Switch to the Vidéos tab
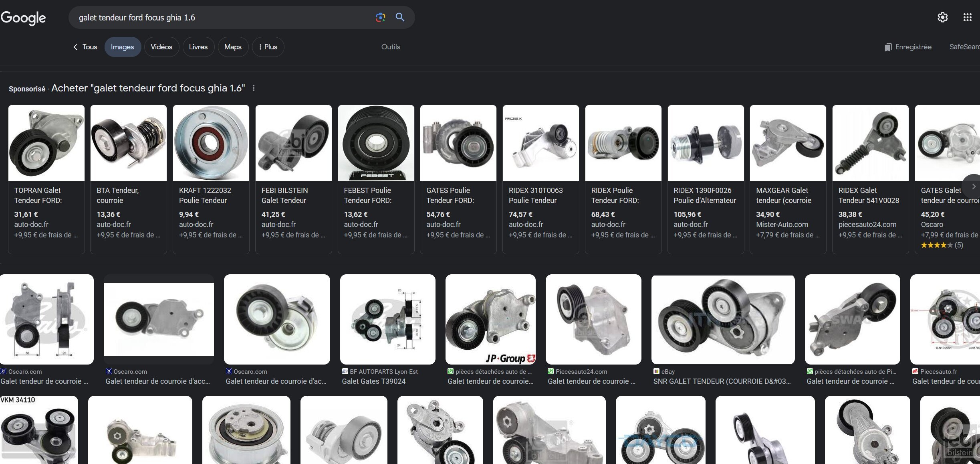Viewport: 980px width, 464px height. (161, 47)
